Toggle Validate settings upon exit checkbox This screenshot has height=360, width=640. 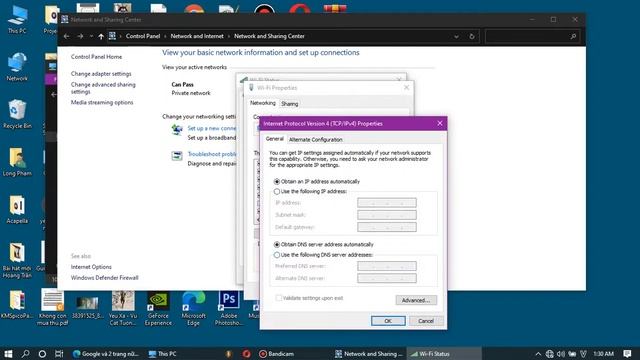point(278,298)
